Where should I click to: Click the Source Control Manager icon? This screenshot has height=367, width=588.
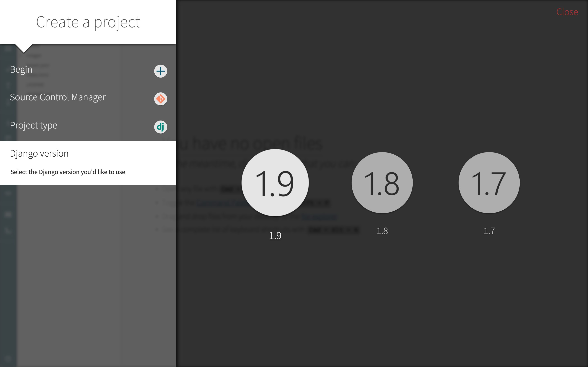coord(160,98)
